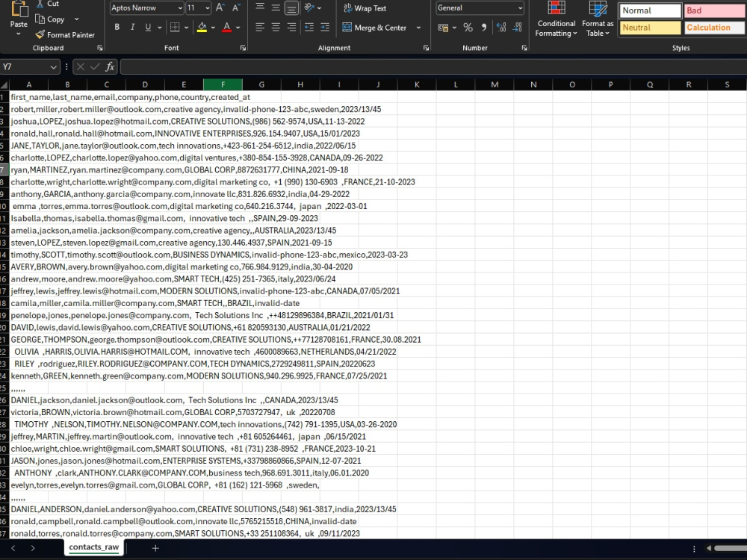The width and height of the screenshot is (747, 560).
Task: Switch to the contacts_raw sheet tab
Action: pyautogui.click(x=94, y=547)
